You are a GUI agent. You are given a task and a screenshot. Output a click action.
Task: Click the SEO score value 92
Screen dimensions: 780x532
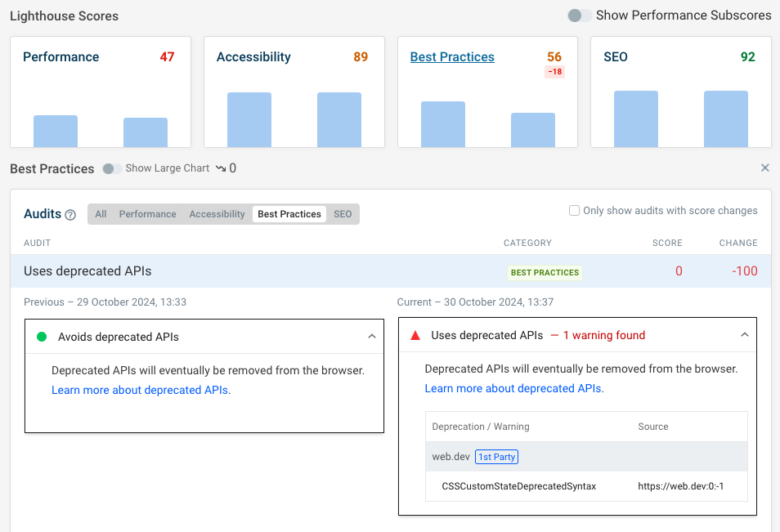[x=747, y=57]
